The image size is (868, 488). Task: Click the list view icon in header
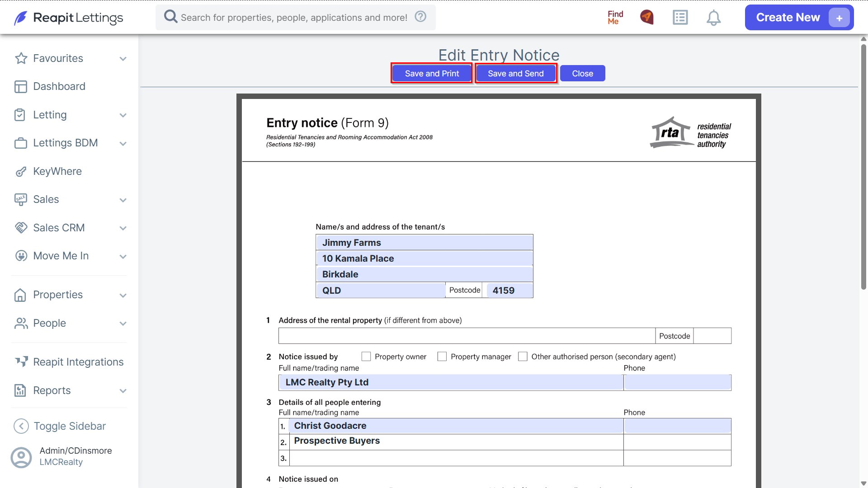point(680,18)
